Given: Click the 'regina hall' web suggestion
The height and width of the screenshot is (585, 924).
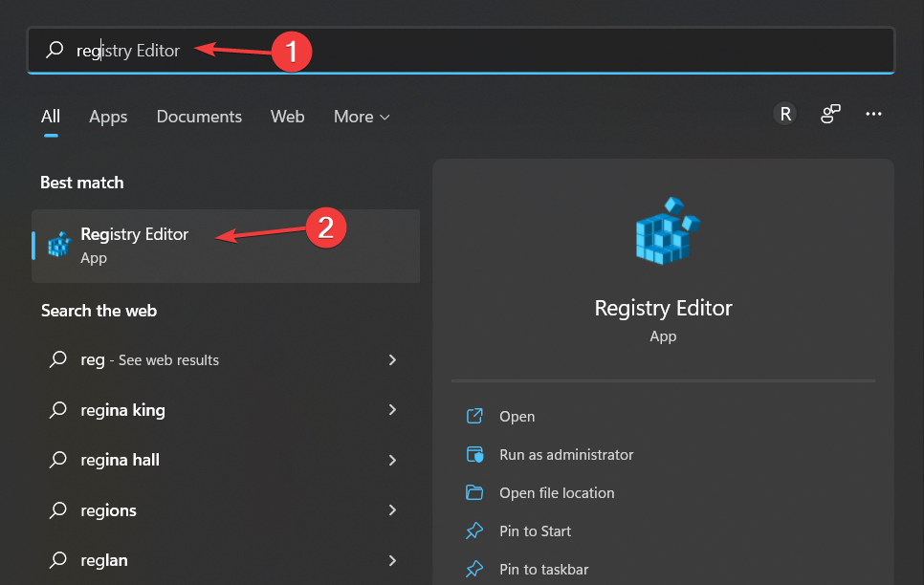Looking at the screenshot, I should [121, 460].
